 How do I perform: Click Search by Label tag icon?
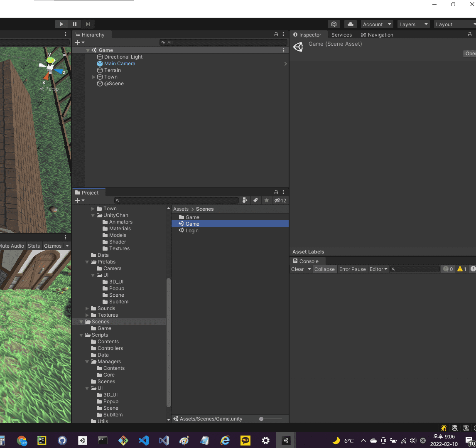point(256,200)
